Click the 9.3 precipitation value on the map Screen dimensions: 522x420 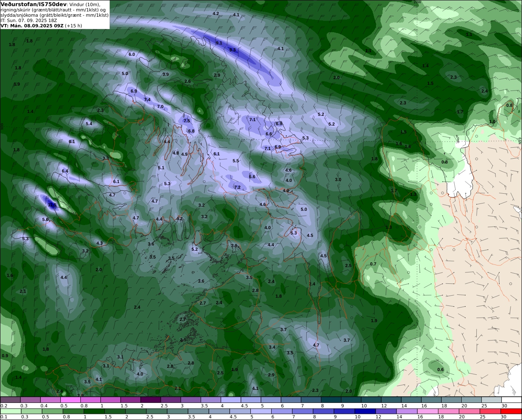click(x=232, y=50)
